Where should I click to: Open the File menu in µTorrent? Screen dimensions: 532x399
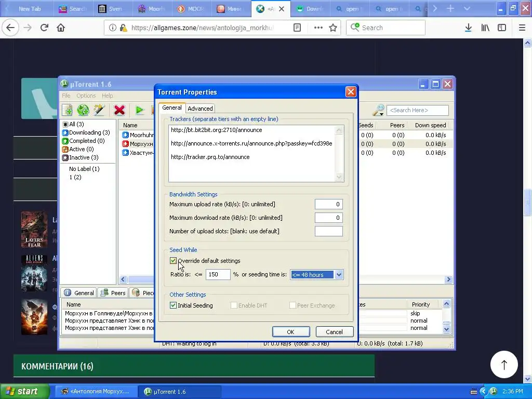tap(66, 96)
